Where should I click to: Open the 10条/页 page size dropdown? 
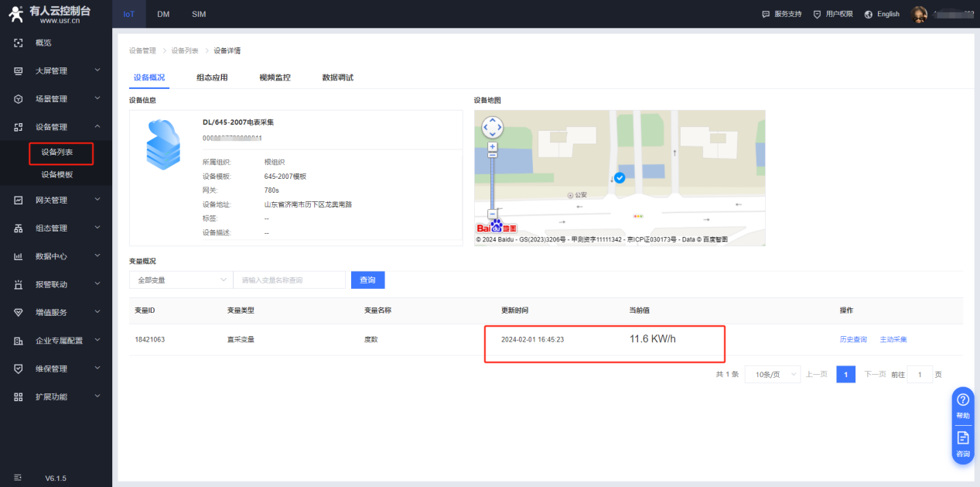(771, 375)
